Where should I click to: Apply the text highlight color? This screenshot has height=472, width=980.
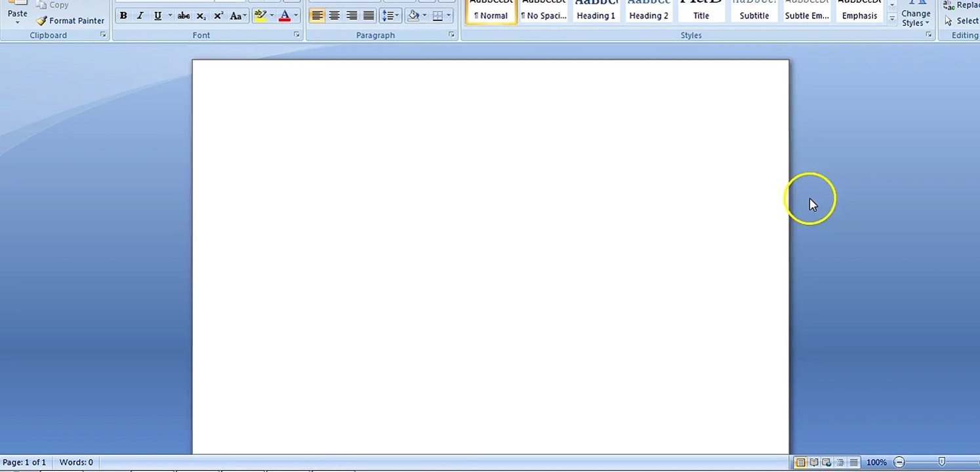(x=260, y=16)
